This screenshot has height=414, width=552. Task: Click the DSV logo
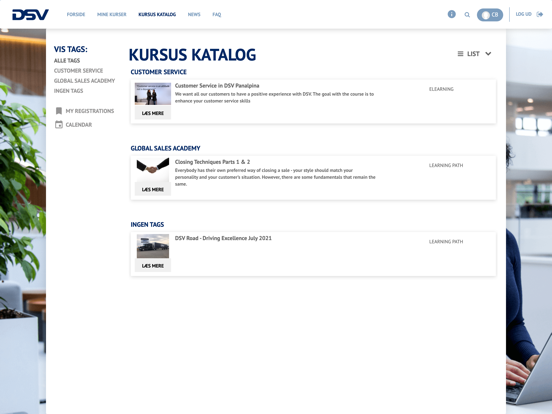click(x=30, y=14)
